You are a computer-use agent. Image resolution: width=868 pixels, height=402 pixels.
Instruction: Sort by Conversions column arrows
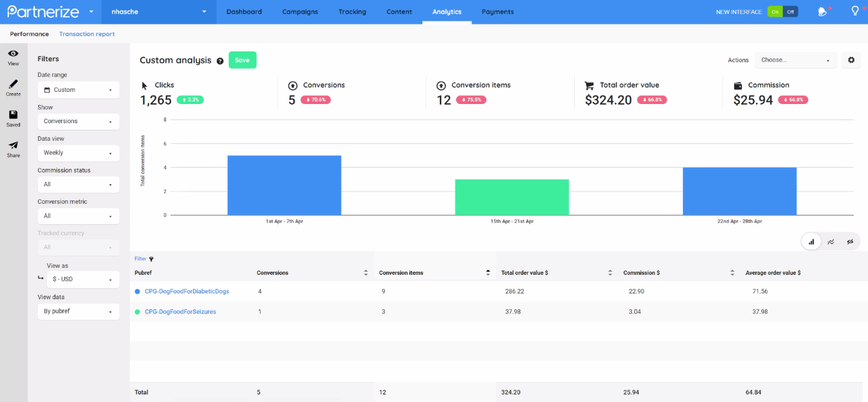point(366,273)
